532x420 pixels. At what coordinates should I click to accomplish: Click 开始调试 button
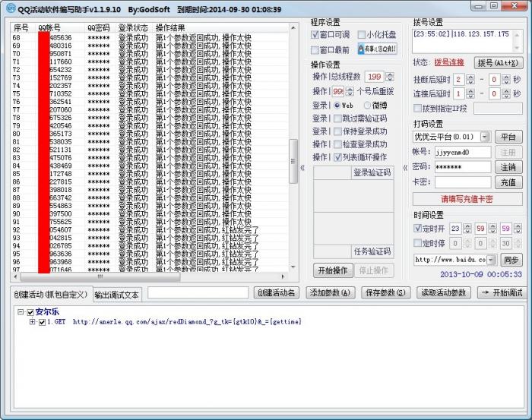(502, 292)
